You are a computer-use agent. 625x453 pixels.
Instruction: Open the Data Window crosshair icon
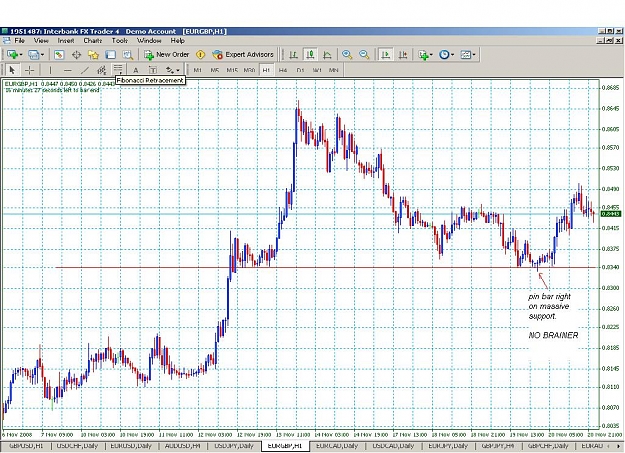click(76, 55)
